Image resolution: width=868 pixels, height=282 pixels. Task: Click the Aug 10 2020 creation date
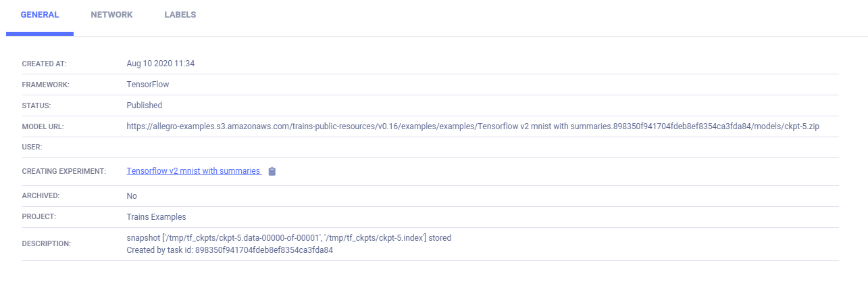(161, 64)
